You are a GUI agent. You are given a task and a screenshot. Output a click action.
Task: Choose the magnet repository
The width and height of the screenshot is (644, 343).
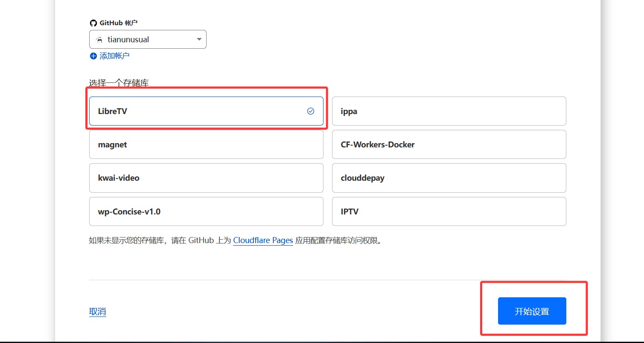pos(206,144)
